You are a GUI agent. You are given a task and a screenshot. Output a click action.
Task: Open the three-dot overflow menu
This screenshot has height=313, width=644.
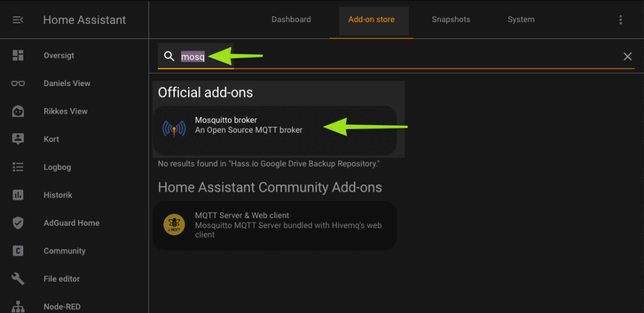[621, 19]
